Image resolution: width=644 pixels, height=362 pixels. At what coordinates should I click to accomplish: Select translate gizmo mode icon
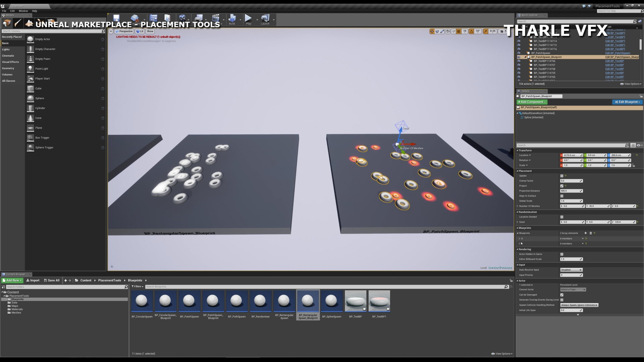click(432, 31)
